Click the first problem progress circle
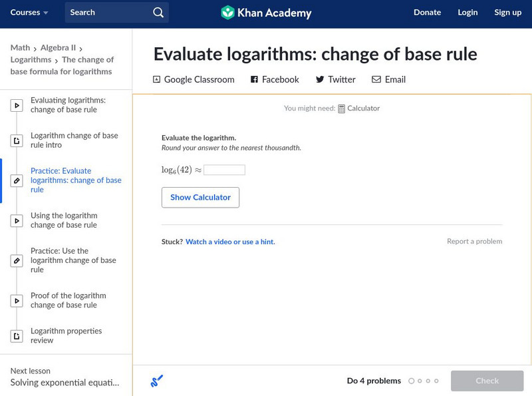The image size is (532, 396). click(411, 381)
